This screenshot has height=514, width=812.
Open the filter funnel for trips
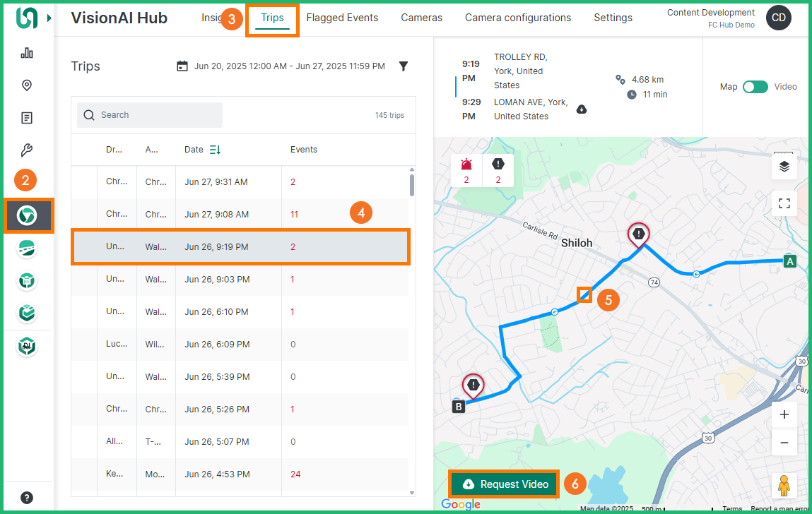pyautogui.click(x=404, y=66)
